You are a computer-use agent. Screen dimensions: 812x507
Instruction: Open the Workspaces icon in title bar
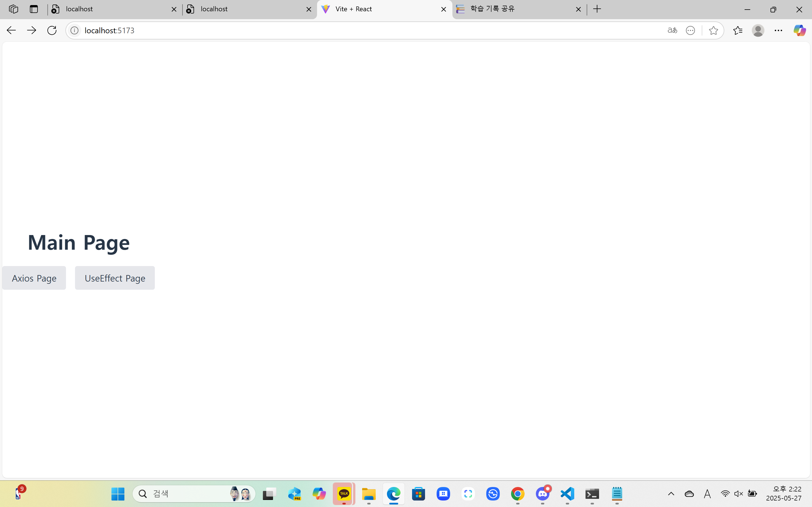point(14,9)
